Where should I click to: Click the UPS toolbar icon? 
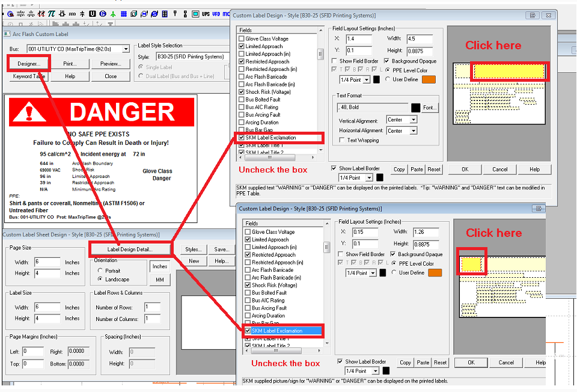(x=204, y=13)
